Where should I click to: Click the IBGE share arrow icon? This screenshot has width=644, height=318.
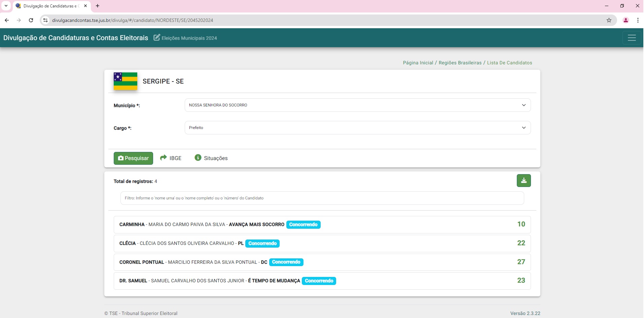[164, 158]
